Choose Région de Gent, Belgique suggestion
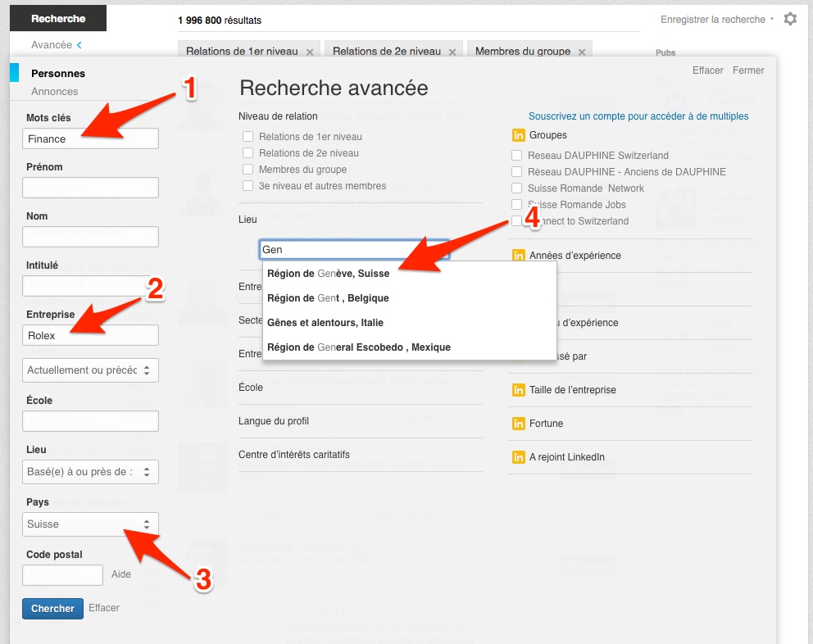 point(328,298)
